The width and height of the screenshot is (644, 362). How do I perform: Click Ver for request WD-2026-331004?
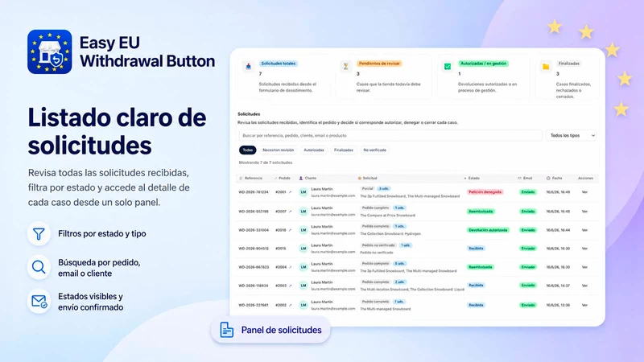(x=584, y=230)
